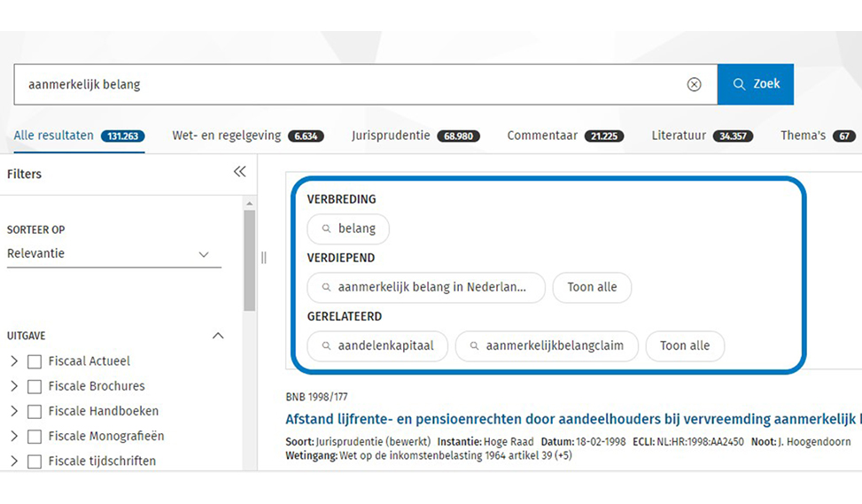Clear the search field with the X icon
The height and width of the screenshot is (504, 862).
click(694, 84)
